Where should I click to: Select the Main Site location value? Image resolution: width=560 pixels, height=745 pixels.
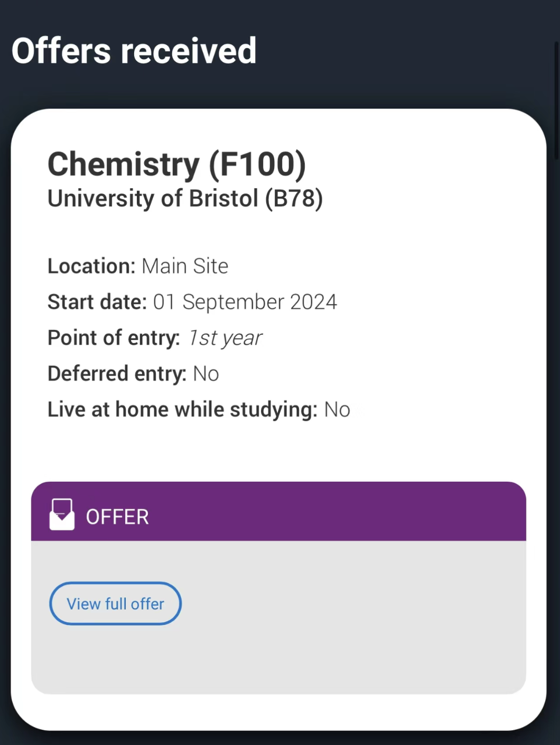pyautogui.click(x=185, y=266)
